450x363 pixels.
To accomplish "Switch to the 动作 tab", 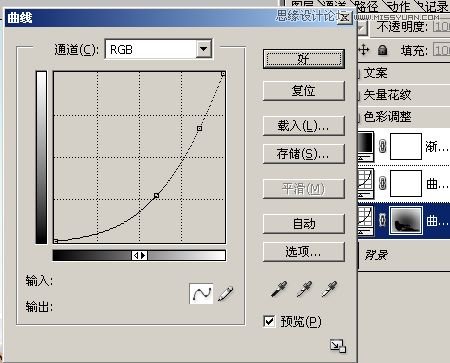I will click(399, 6).
